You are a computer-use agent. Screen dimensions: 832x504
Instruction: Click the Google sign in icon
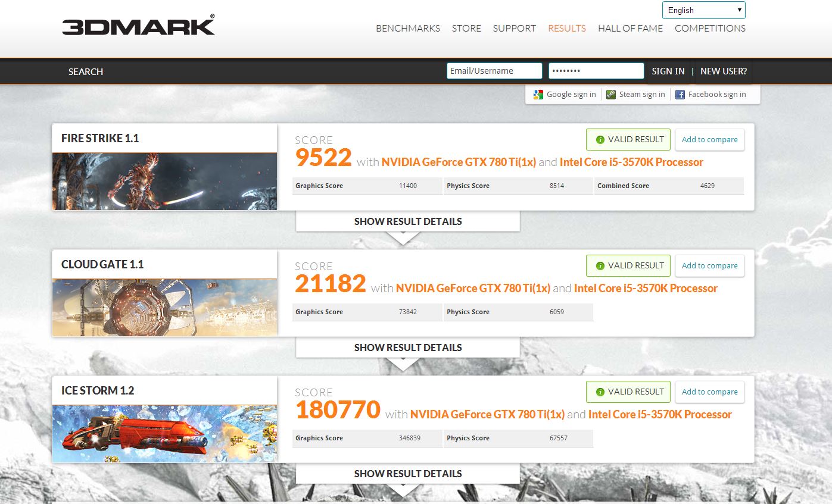pyautogui.click(x=538, y=95)
